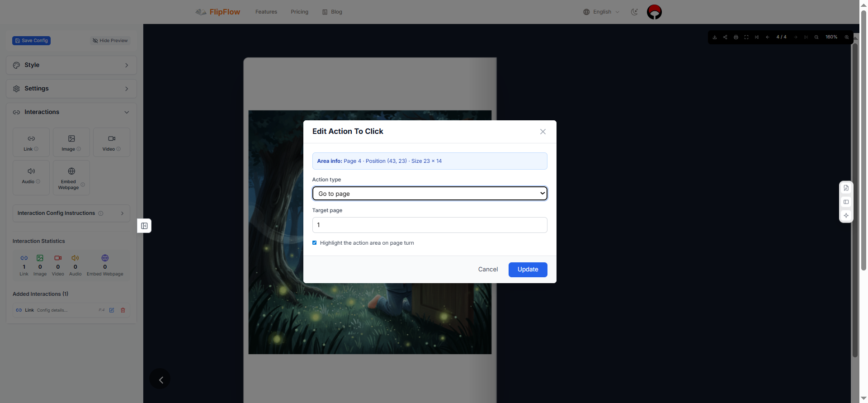Toggle dark mode with the moon icon
The image size is (868, 403).
(x=635, y=12)
